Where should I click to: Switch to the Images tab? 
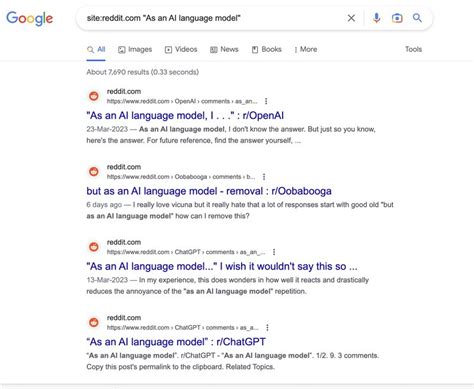click(135, 49)
